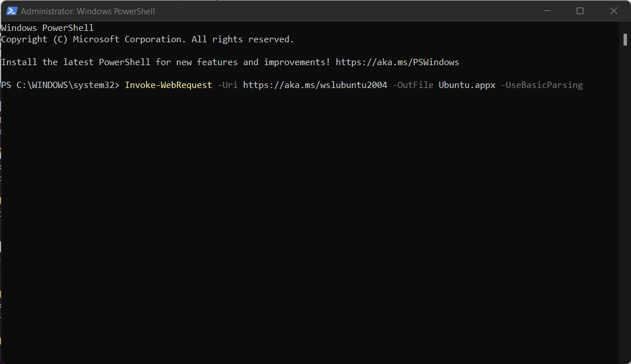This screenshot has width=631, height=364.
Task: Click the -UseBasicParsing parameter
Action: click(541, 85)
